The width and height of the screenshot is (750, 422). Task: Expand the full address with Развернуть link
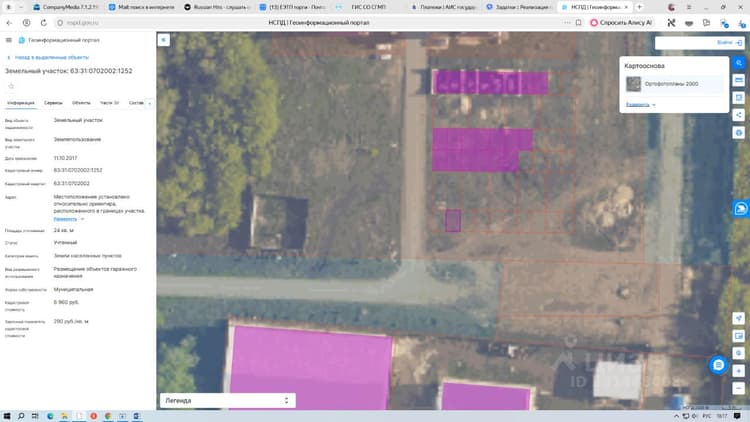[x=68, y=219]
